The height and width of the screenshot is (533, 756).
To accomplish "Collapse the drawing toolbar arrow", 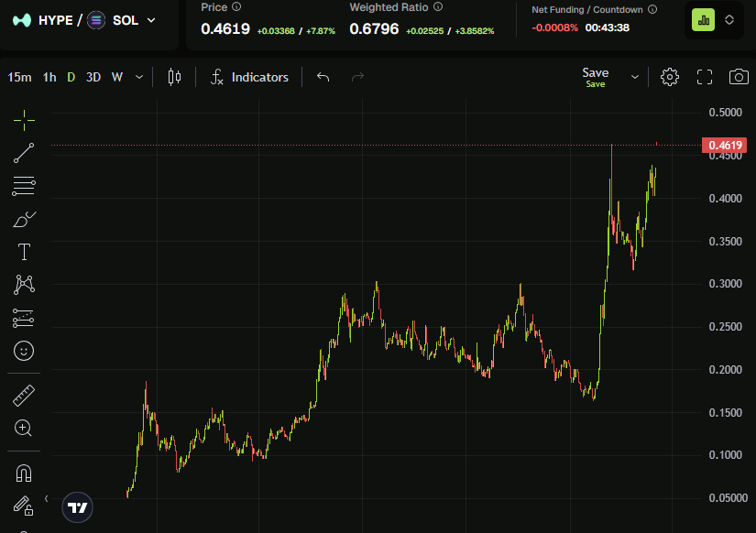I will pyautogui.click(x=47, y=498).
